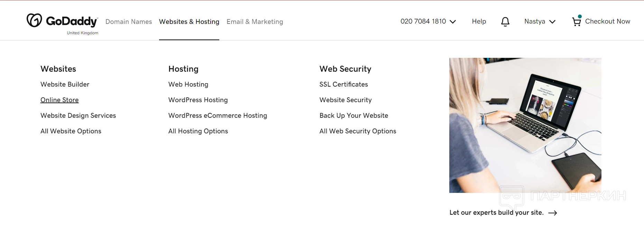Collapse the Websites & Hosting menu
Screen dimensions: 644x231
click(x=189, y=22)
